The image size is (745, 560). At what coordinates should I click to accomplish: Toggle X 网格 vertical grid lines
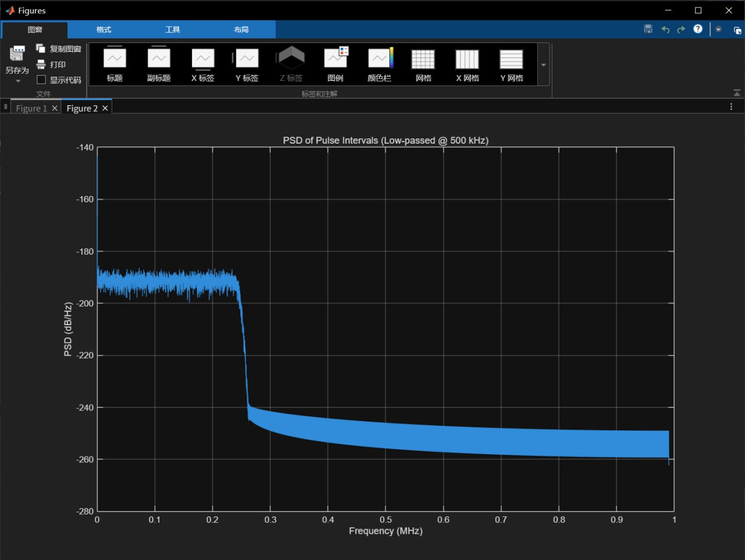tap(467, 59)
